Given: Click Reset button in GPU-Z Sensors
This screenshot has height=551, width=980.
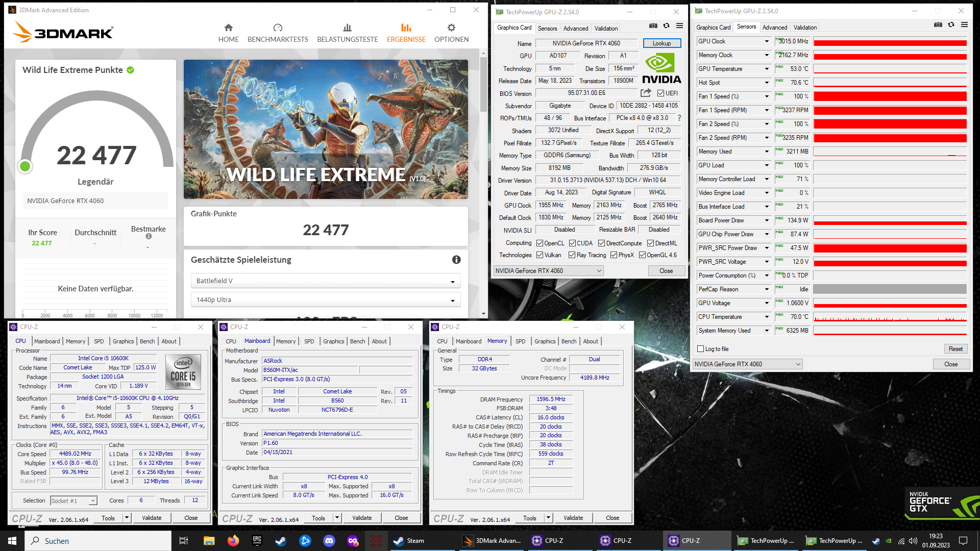Looking at the screenshot, I should coord(955,349).
